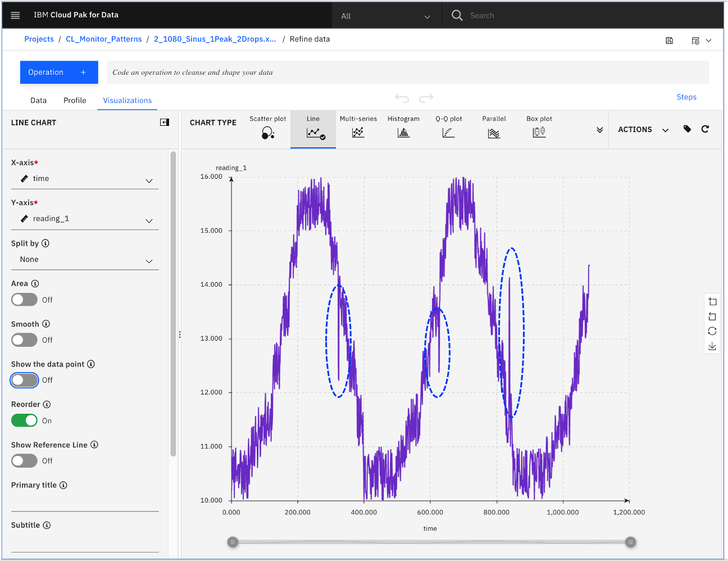Click the undo arrow
Image resolution: width=728 pixels, height=561 pixels.
click(402, 98)
